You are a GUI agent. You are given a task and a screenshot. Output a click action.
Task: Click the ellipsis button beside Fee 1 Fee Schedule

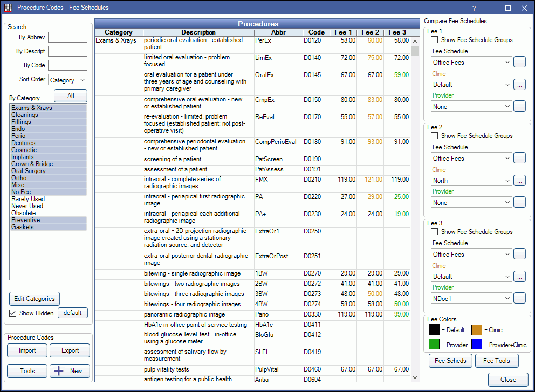[x=519, y=63]
